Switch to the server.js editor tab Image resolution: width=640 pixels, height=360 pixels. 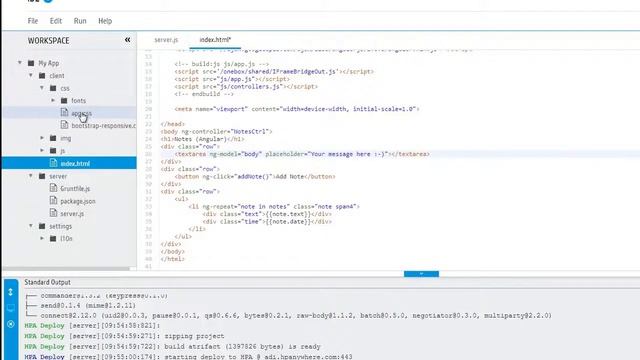(x=166, y=40)
